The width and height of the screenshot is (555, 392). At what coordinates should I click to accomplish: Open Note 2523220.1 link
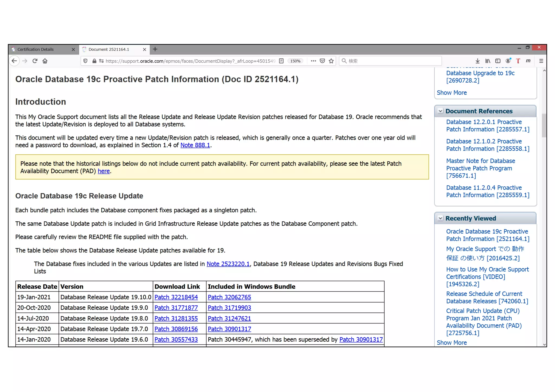(228, 264)
